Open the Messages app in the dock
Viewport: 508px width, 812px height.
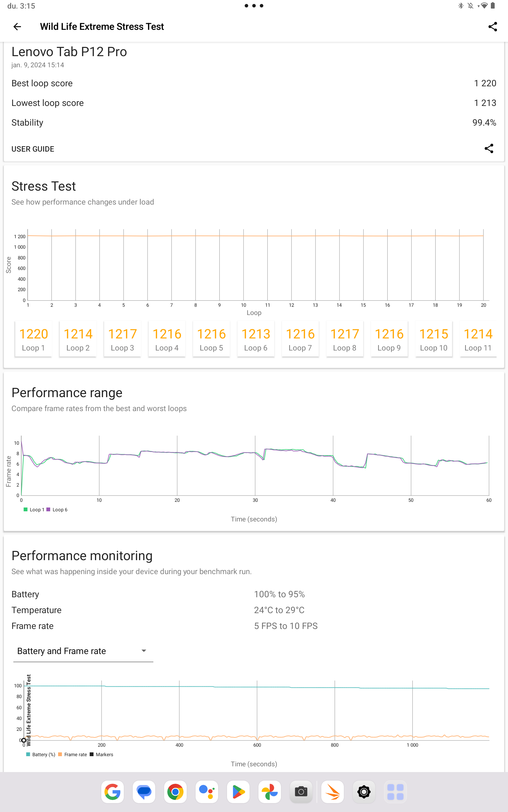pos(144,792)
